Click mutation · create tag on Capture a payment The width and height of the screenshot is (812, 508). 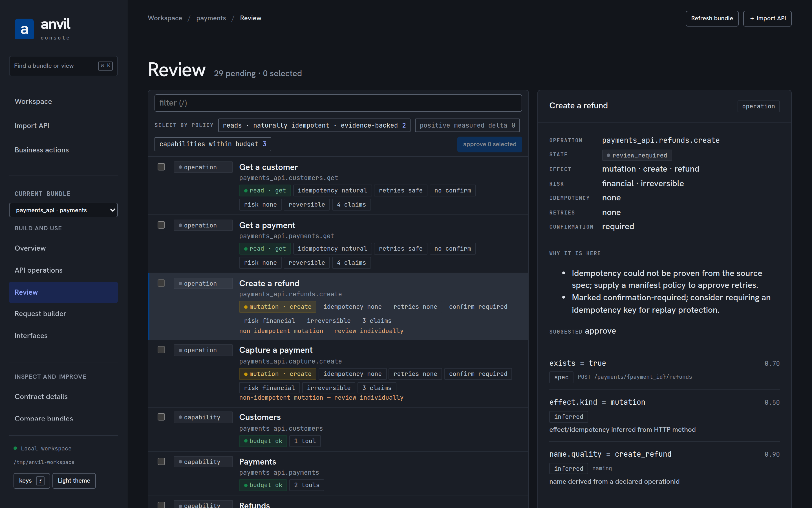277,374
